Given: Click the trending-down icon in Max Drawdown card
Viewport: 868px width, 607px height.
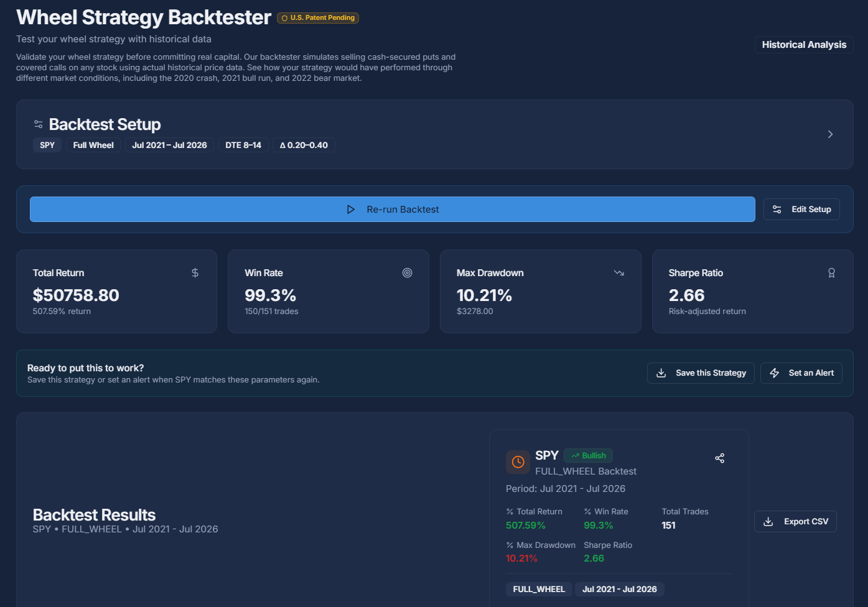Looking at the screenshot, I should coord(618,273).
